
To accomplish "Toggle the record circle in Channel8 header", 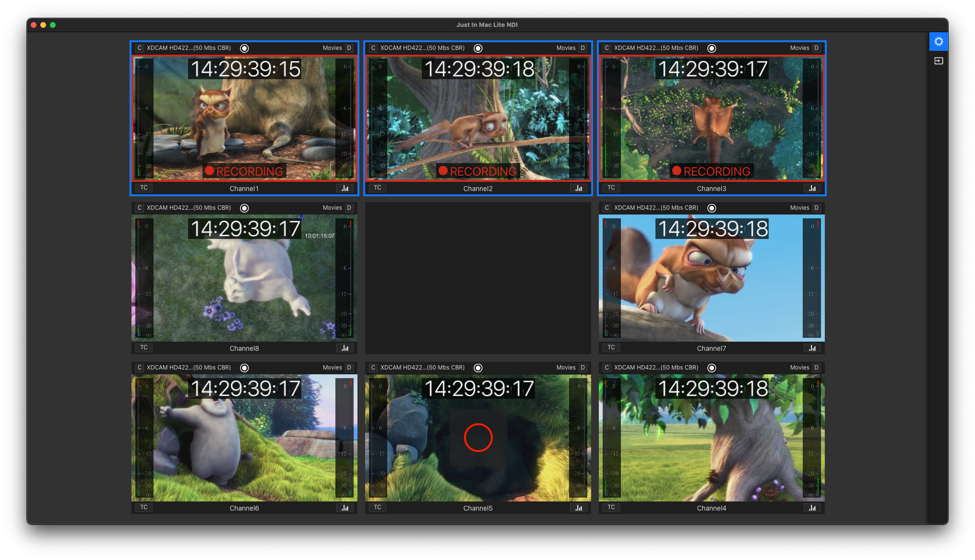I will 244,208.
